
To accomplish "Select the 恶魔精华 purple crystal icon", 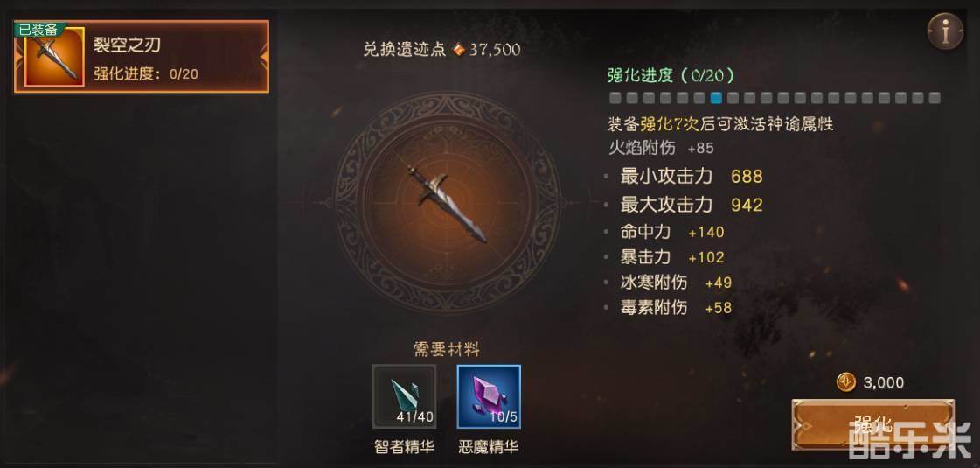I will pos(489,396).
